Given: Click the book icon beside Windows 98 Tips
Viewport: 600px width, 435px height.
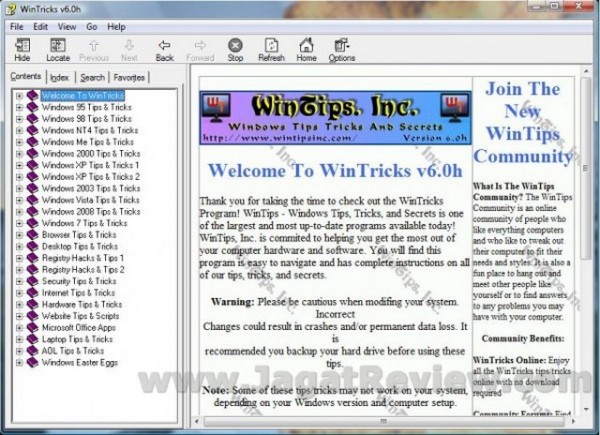Looking at the screenshot, I should pos(33,119).
